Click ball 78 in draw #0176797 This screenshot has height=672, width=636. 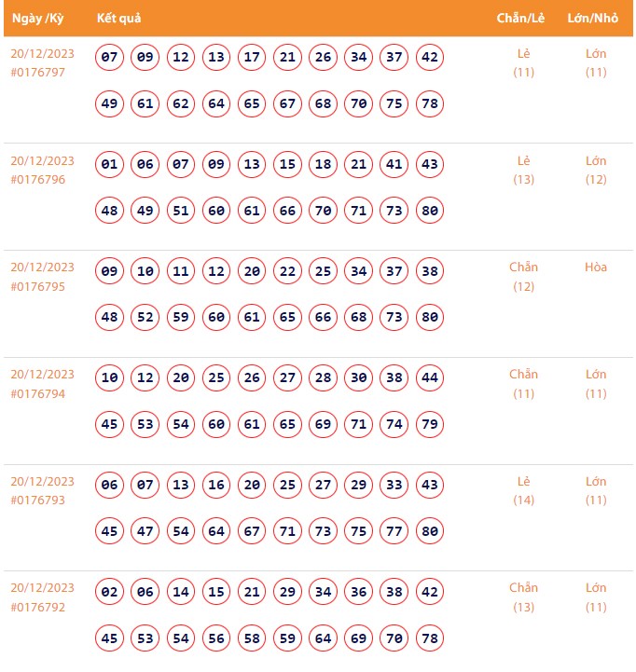(430, 103)
